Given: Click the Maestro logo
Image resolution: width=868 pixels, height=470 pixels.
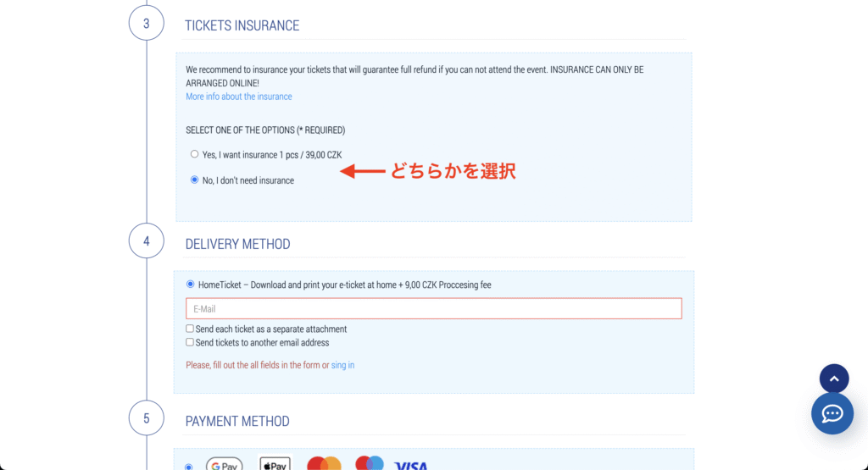Looking at the screenshot, I should coord(370,463).
